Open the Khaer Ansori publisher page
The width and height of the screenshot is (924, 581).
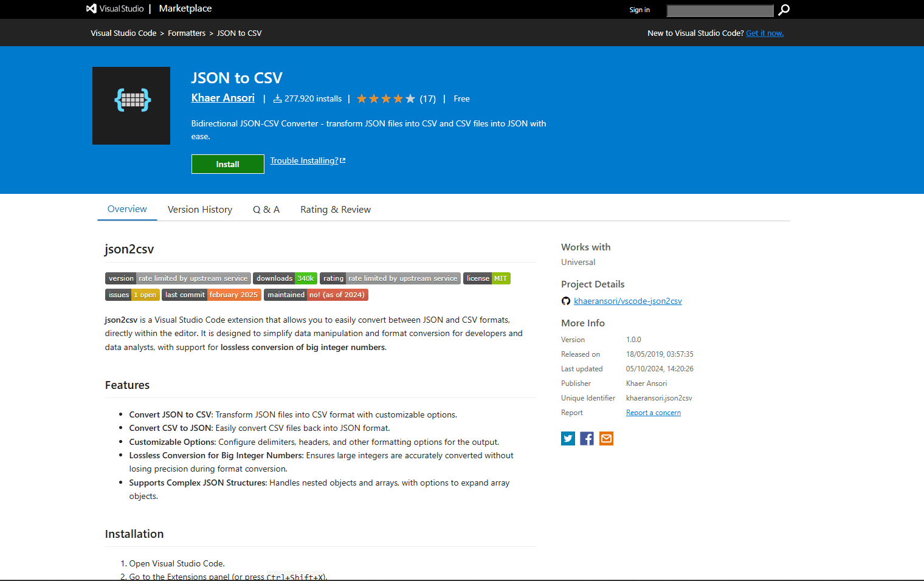tap(222, 98)
